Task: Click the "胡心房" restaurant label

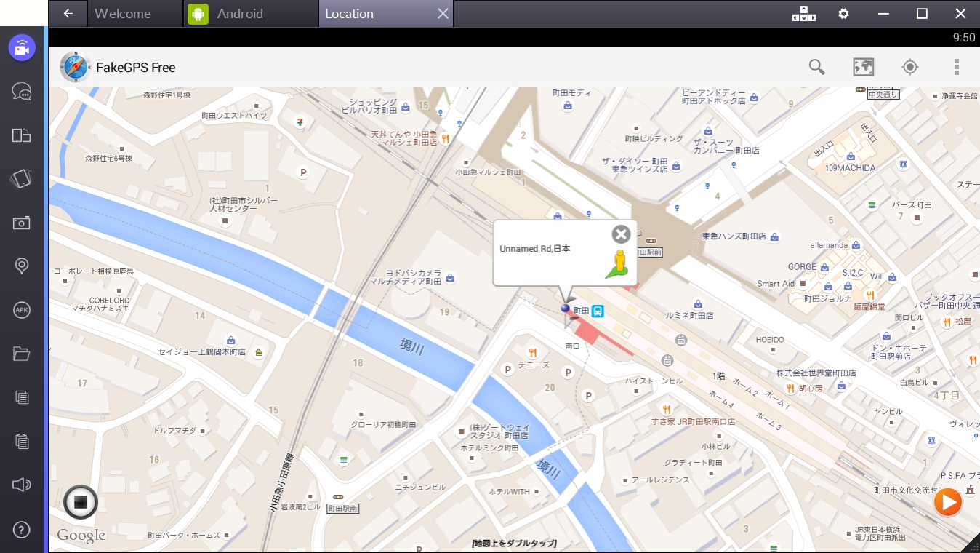Action: click(x=811, y=388)
